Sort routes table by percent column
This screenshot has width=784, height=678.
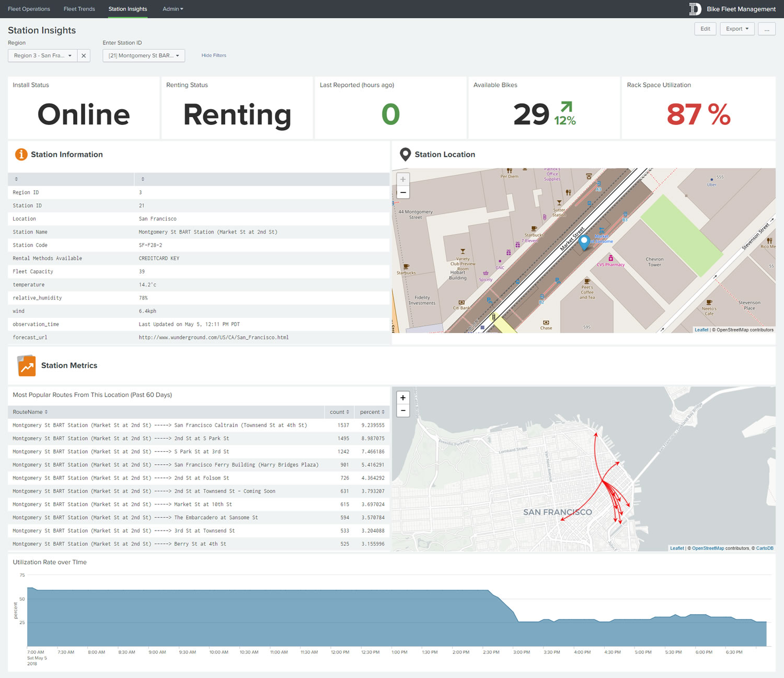pyautogui.click(x=372, y=412)
